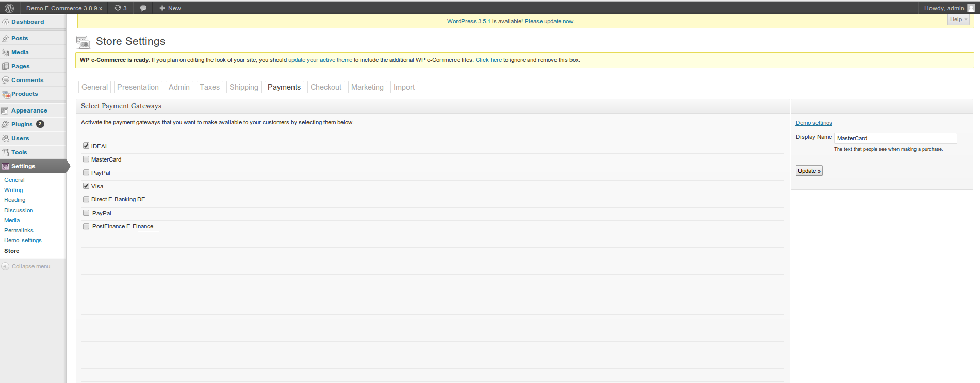Open the comments bubble icon

pos(143,8)
